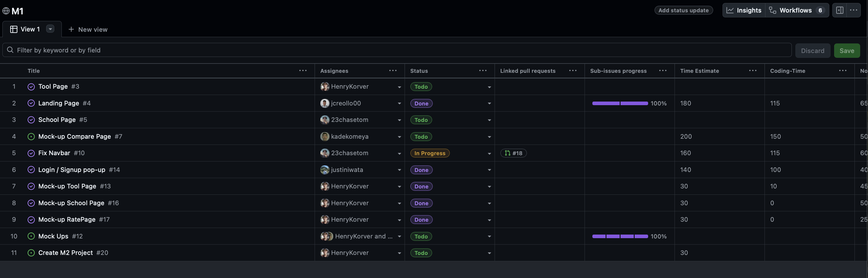Click jcreollo00 avatar in Landing Page row
This screenshot has width=868, height=278.
click(x=325, y=103)
